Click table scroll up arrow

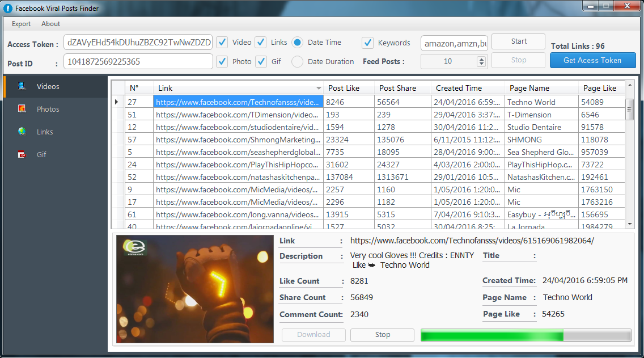tap(630, 85)
